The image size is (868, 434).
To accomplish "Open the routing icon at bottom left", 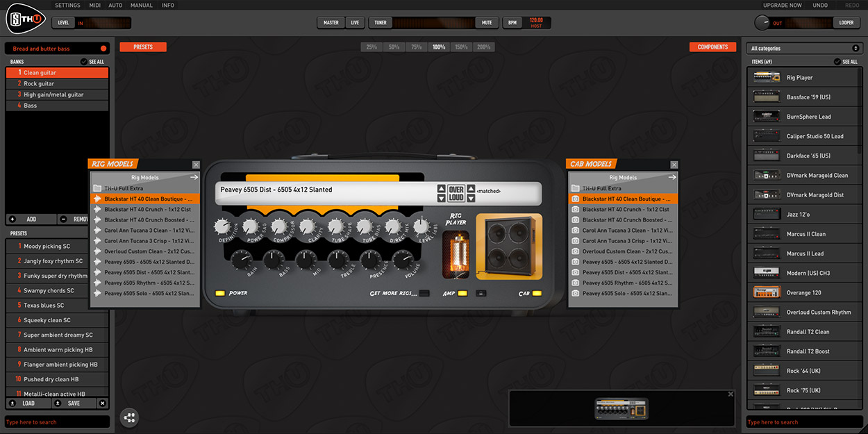I will click(x=129, y=417).
